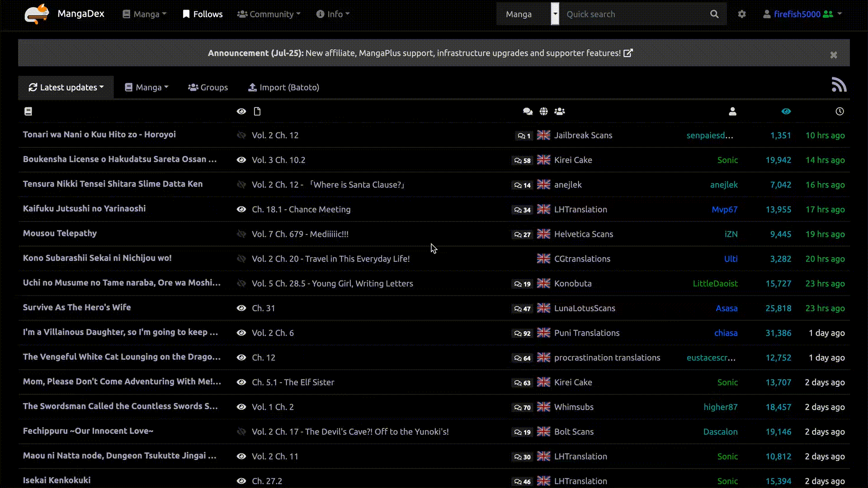Click the announcement external link icon
This screenshot has height=488, width=868.
(628, 53)
